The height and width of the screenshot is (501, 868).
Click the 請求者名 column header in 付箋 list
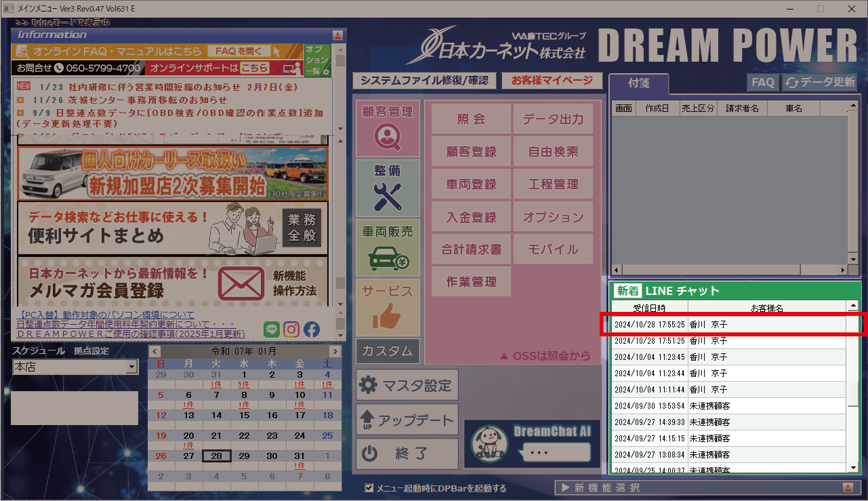tap(742, 108)
